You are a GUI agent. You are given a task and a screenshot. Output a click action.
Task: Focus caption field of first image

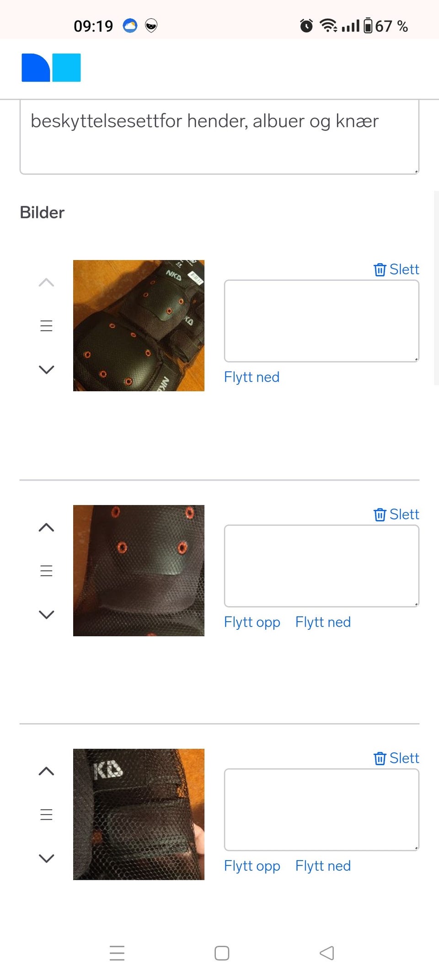point(321,321)
